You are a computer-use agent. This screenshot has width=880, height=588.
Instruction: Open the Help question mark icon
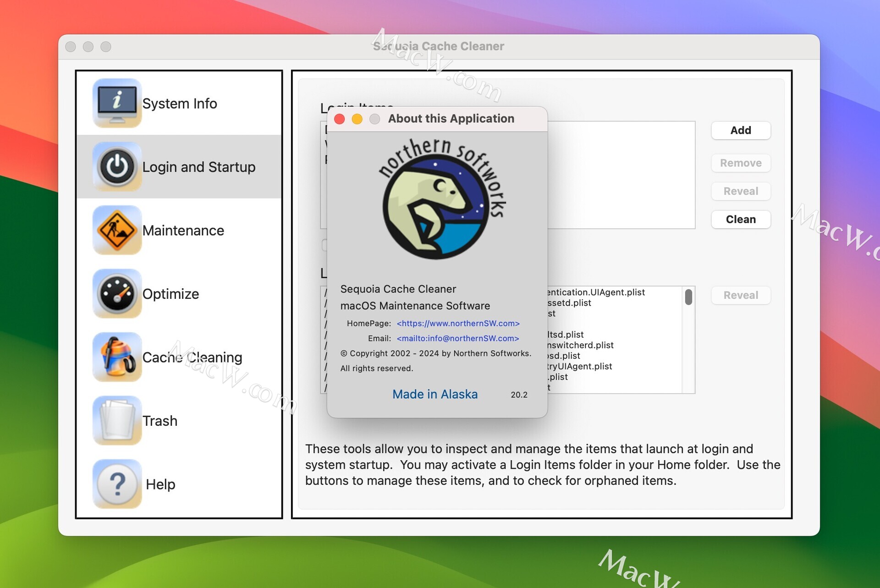click(x=117, y=484)
